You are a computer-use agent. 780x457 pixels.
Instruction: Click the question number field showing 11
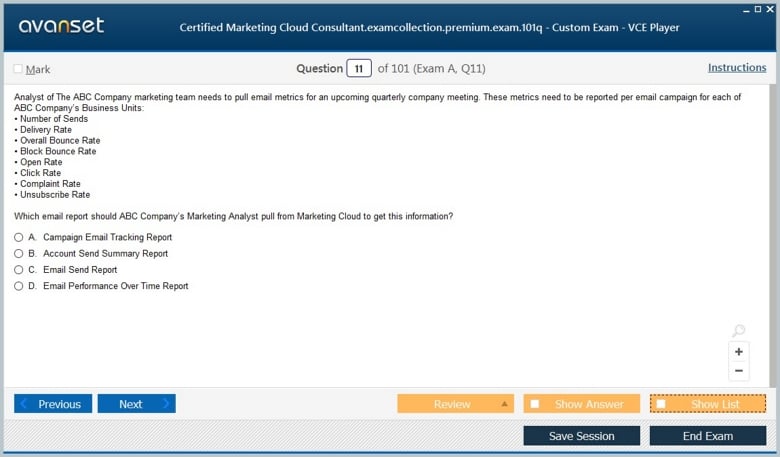point(358,68)
